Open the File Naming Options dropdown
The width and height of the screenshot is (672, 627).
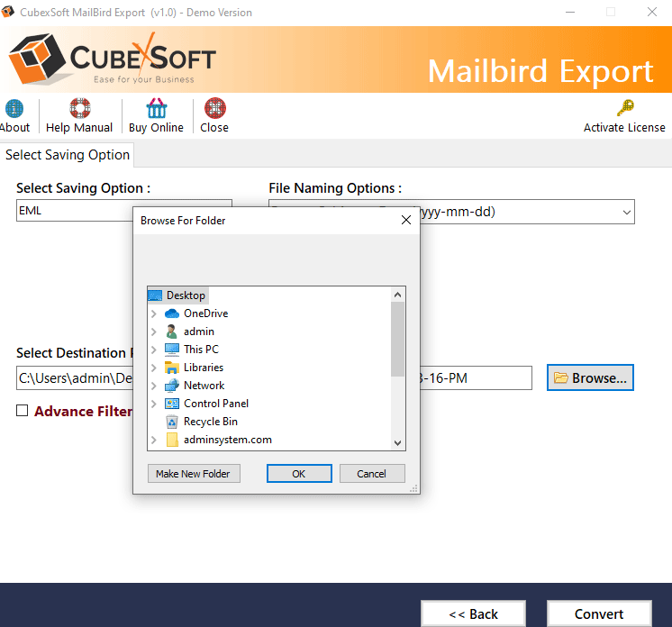(627, 212)
